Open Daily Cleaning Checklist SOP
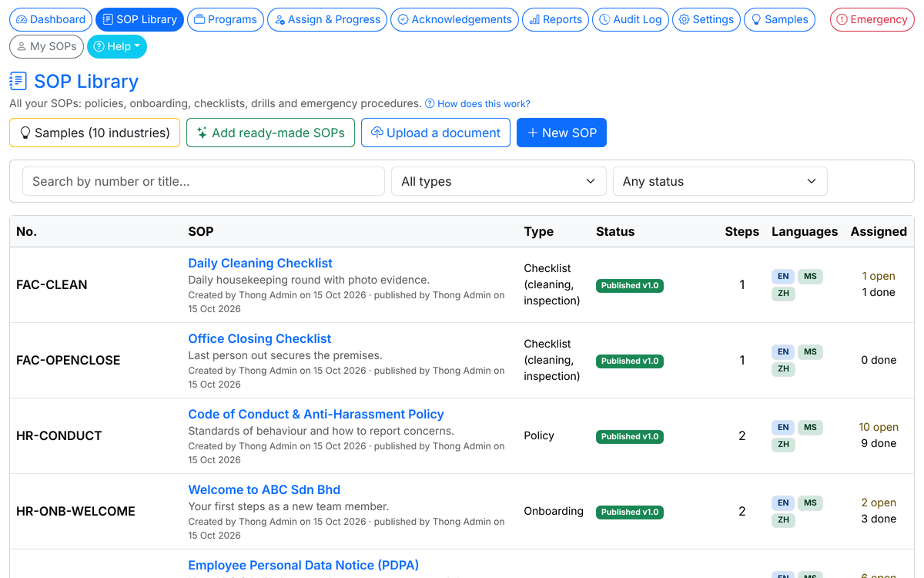 260,263
